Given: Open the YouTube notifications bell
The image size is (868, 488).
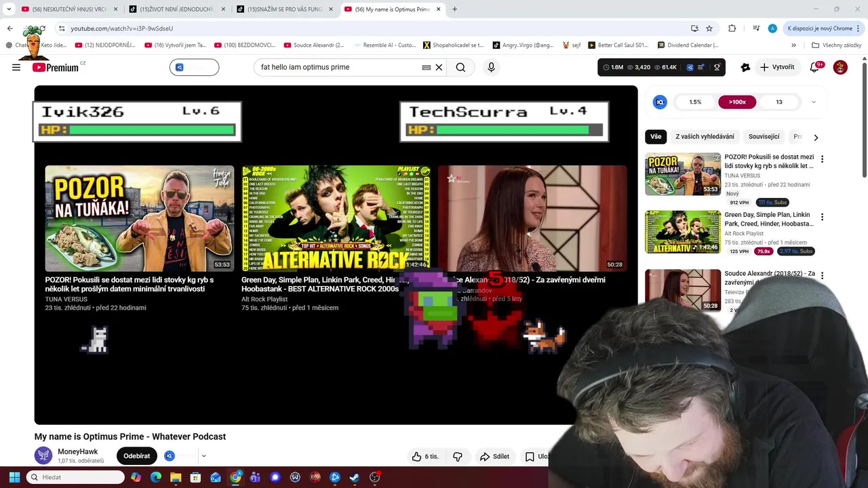Looking at the screenshot, I should pos(815,67).
